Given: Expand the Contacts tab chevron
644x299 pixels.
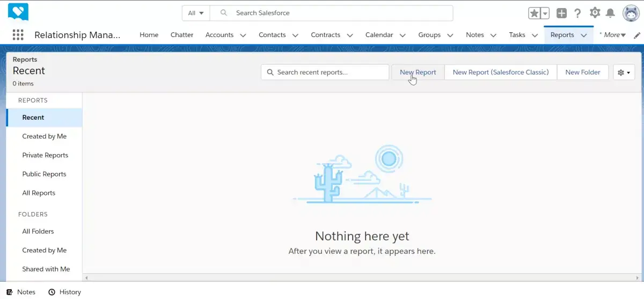Looking at the screenshot, I should point(295,35).
